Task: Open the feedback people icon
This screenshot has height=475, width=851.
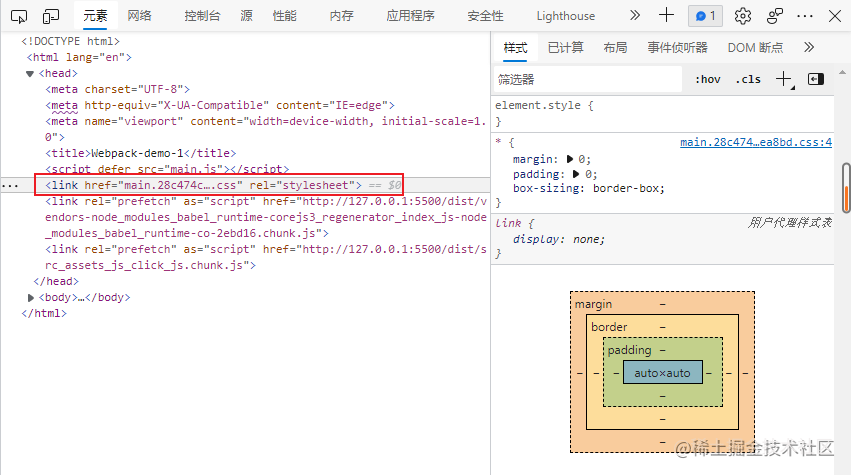Action: pos(774,16)
